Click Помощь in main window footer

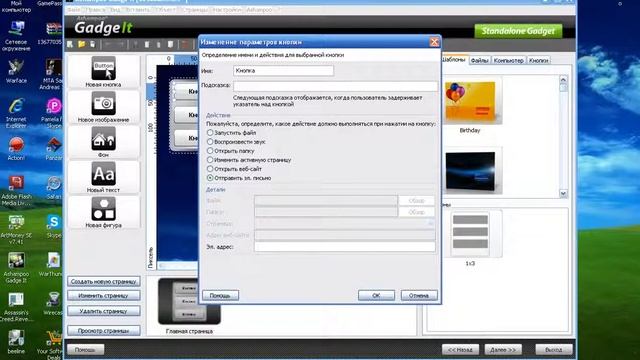(85, 350)
